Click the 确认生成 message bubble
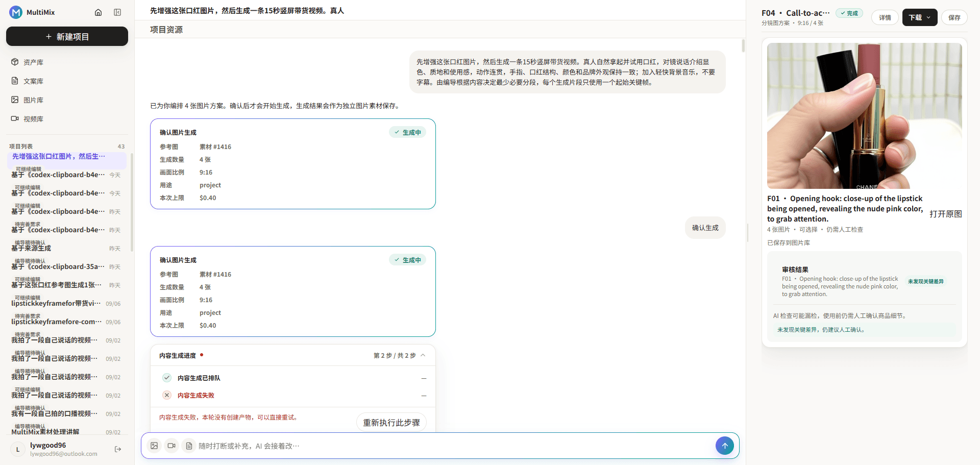The width and height of the screenshot is (980, 465). pyautogui.click(x=705, y=228)
